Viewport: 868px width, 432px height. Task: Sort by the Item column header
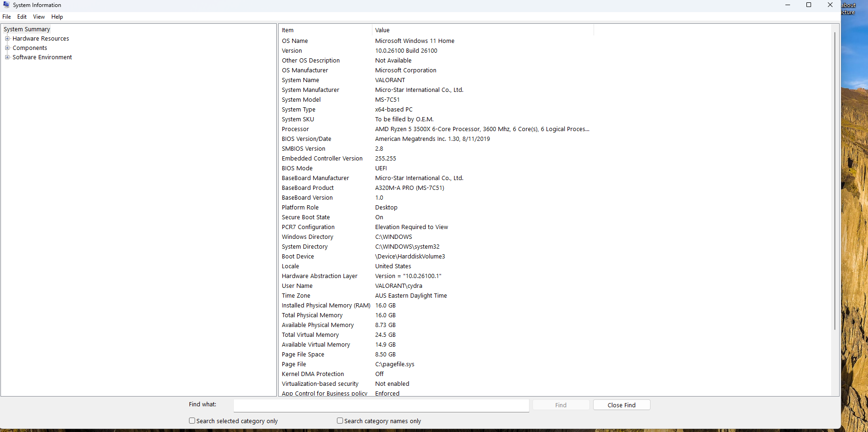[x=325, y=30]
